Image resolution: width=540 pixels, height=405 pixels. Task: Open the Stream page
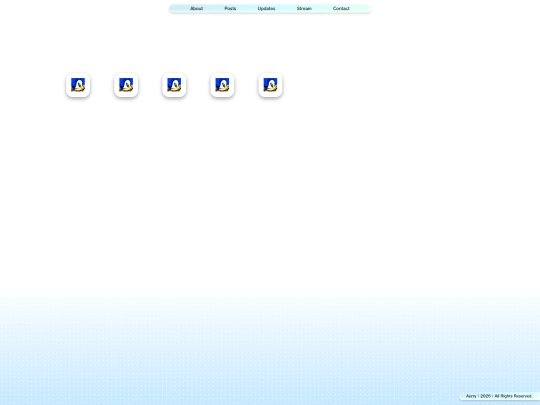(x=304, y=8)
